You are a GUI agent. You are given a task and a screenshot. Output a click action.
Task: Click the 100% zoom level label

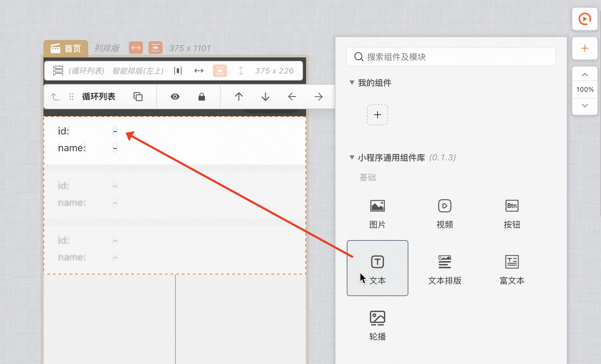pos(585,90)
